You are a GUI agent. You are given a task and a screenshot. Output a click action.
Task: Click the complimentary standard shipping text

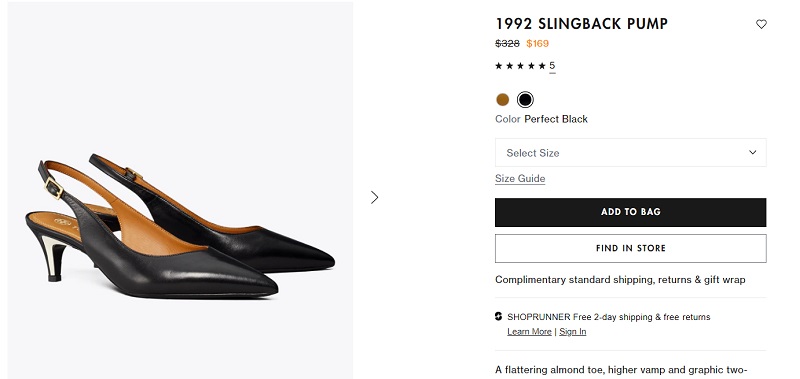620,280
